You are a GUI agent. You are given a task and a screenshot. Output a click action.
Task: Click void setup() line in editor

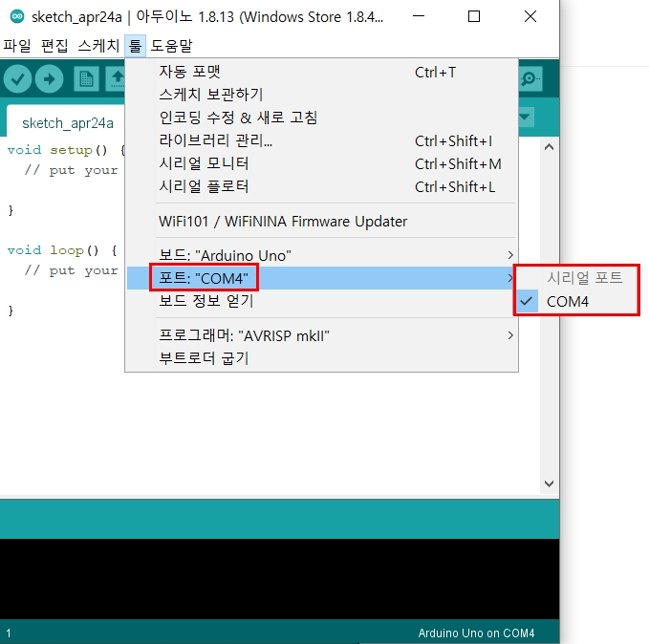point(66,150)
